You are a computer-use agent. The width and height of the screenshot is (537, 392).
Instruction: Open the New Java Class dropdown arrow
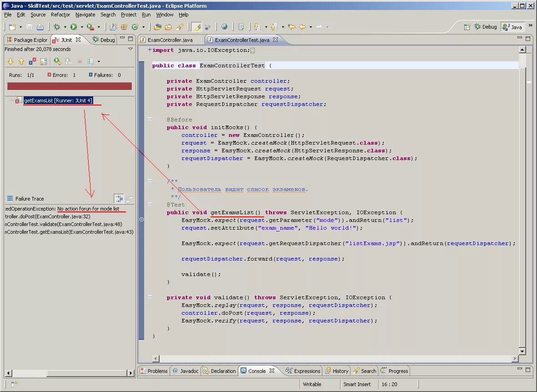click(x=143, y=27)
